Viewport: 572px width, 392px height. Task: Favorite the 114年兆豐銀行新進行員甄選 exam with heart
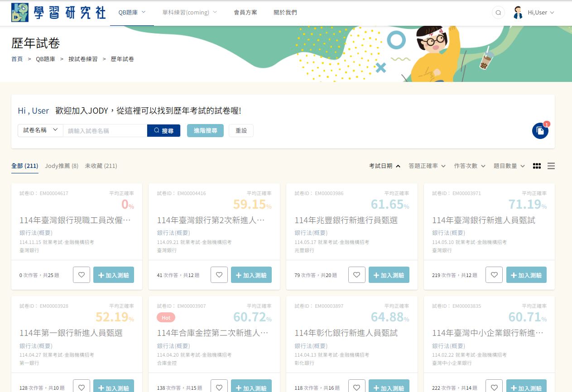pyautogui.click(x=356, y=275)
